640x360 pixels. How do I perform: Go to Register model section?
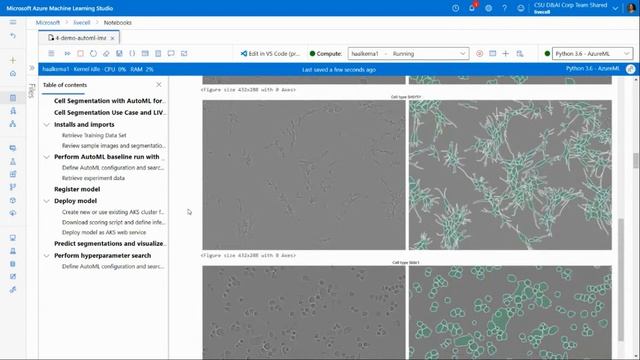coord(77,189)
